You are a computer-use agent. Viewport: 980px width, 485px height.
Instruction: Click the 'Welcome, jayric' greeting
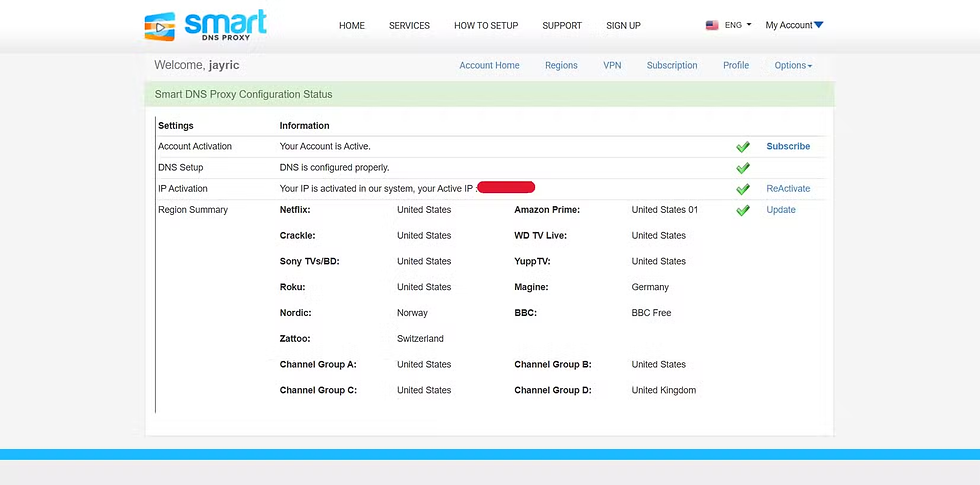[197, 65]
